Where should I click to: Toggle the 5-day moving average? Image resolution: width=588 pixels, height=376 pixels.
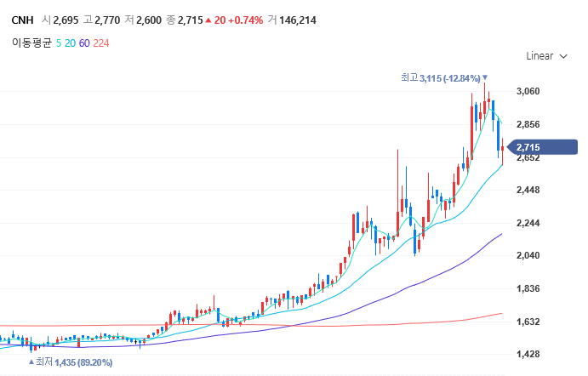tap(59, 43)
